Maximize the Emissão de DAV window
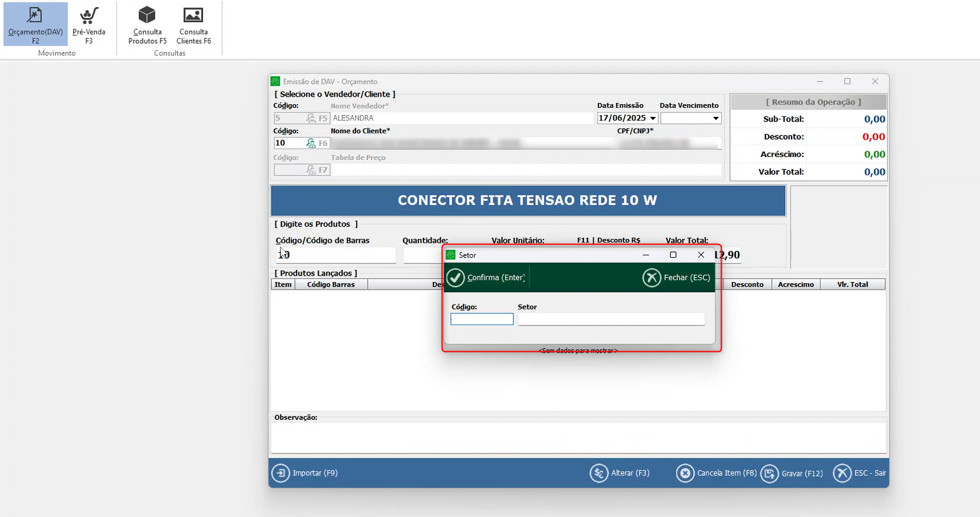980x517 pixels. (847, 81)
